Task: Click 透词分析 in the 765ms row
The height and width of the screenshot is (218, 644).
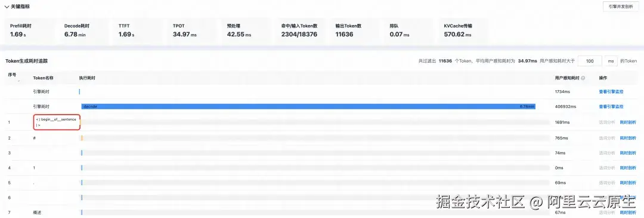Action: tap(607, 138)
